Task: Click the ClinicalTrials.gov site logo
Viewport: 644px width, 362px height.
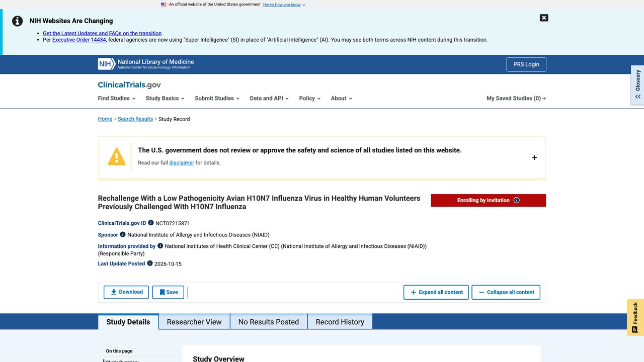Action: click(x=129, y=85)
